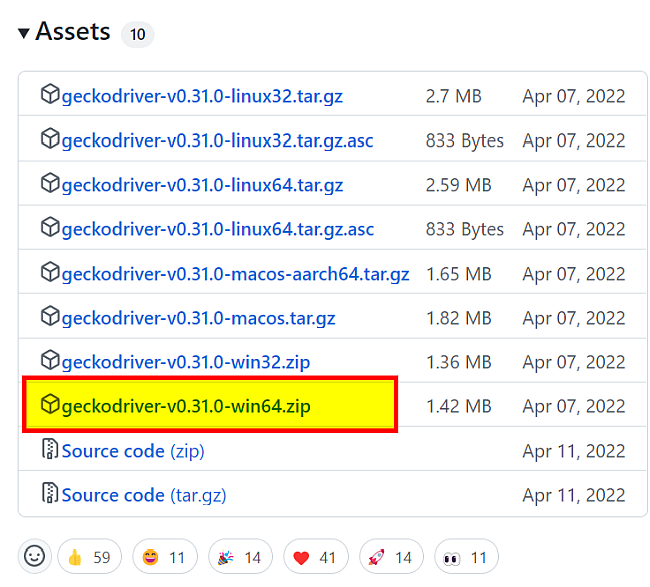Click the 1.36 MB size value
The height and width of the screenshot is (587, 650).
click(459, 362)
